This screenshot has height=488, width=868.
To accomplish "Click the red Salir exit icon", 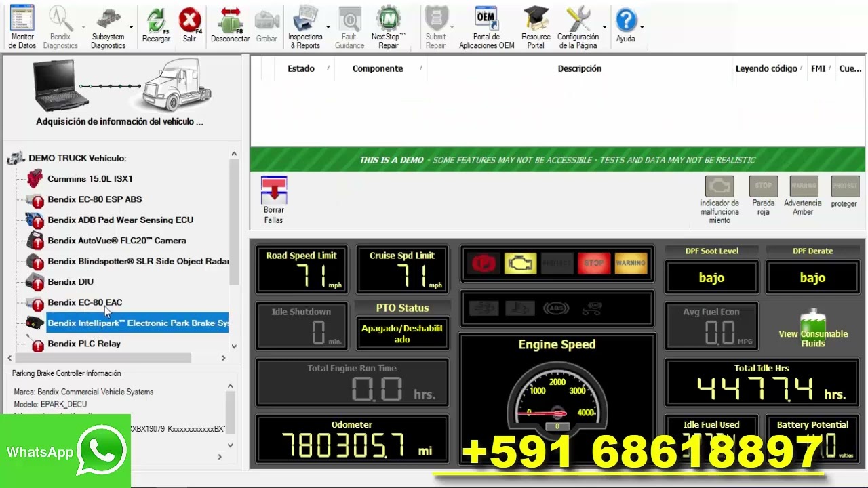I will pos(190,26).
